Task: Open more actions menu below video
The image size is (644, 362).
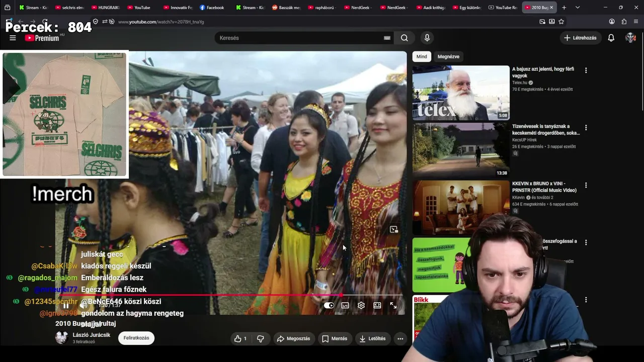Action: (400, 338)
